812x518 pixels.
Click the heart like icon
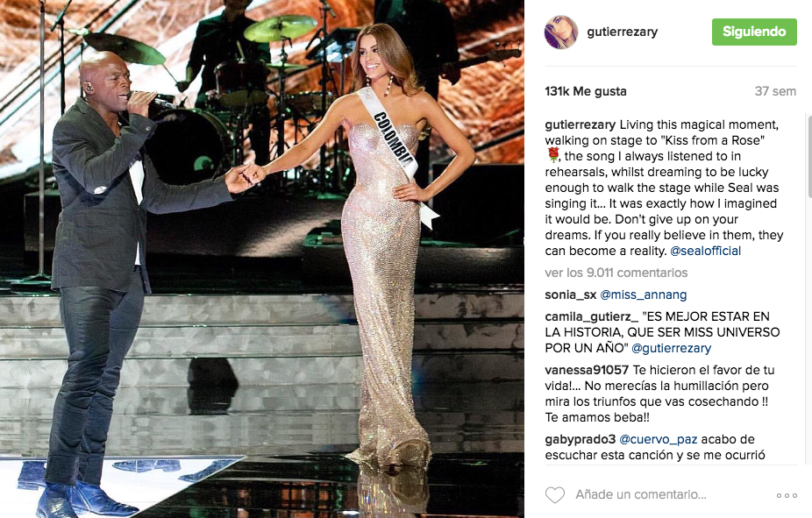(x=554, y=494)
